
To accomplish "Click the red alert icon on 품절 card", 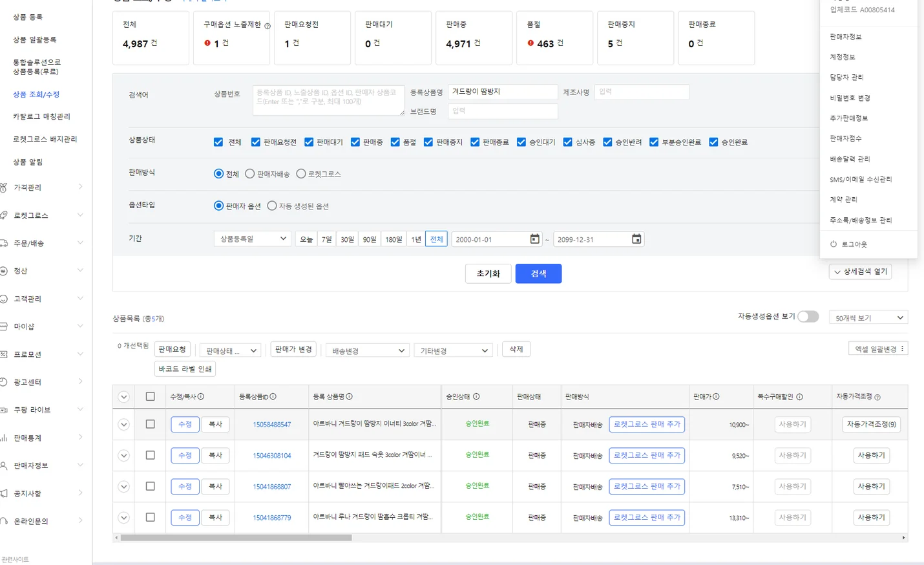I will [x=530, y=43].
